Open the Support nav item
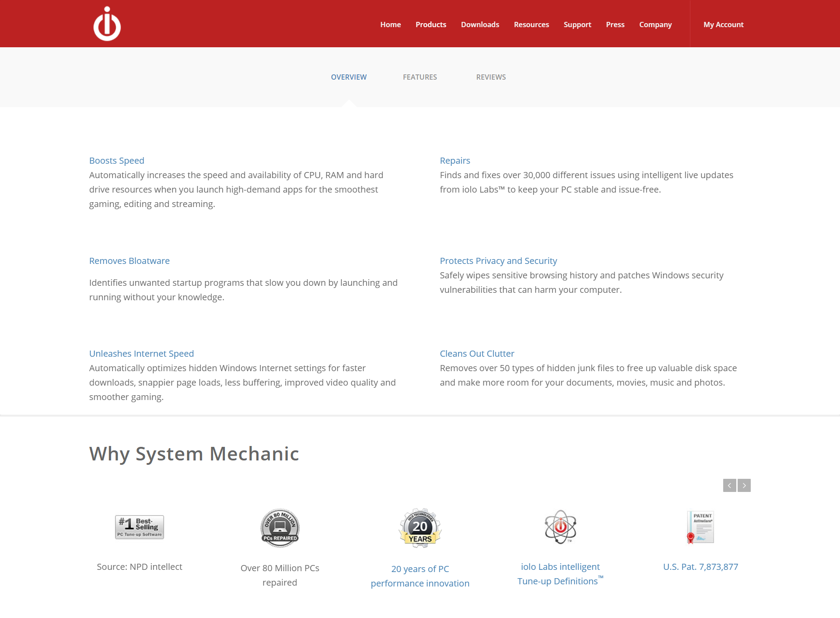The width and height of the screenshot is (840, 618). point(577,25)
